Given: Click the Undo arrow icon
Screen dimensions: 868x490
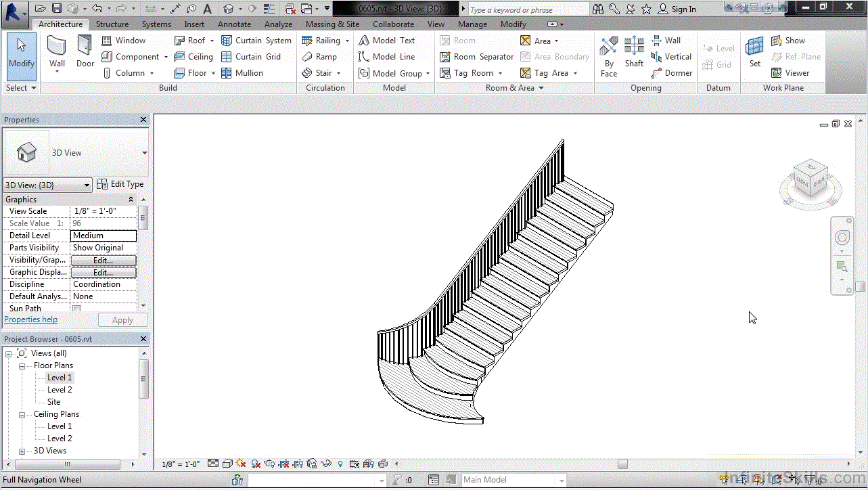Looking at the screenshot, I should coord(97,9).
